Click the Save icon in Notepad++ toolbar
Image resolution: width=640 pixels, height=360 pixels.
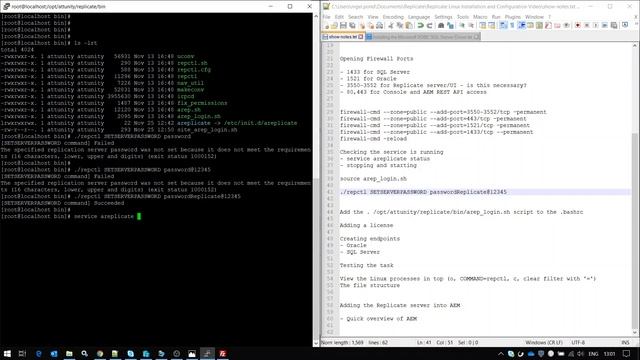point(343,25)
